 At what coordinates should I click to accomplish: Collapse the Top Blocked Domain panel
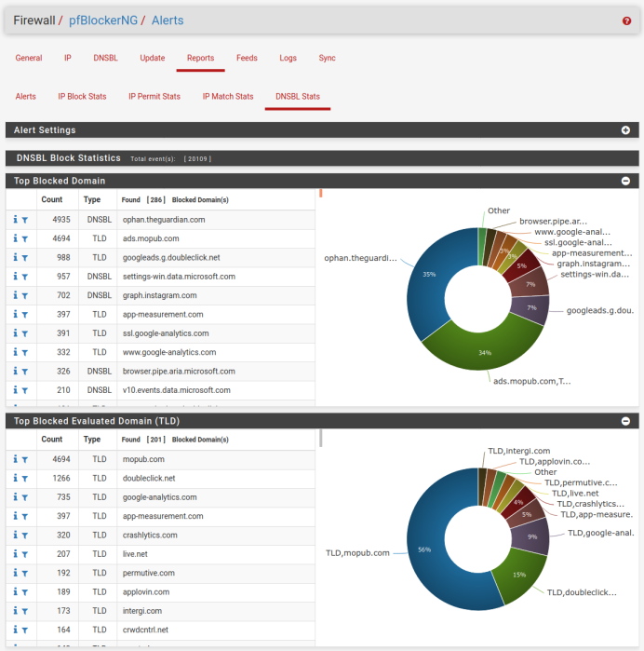click(625, 181)
